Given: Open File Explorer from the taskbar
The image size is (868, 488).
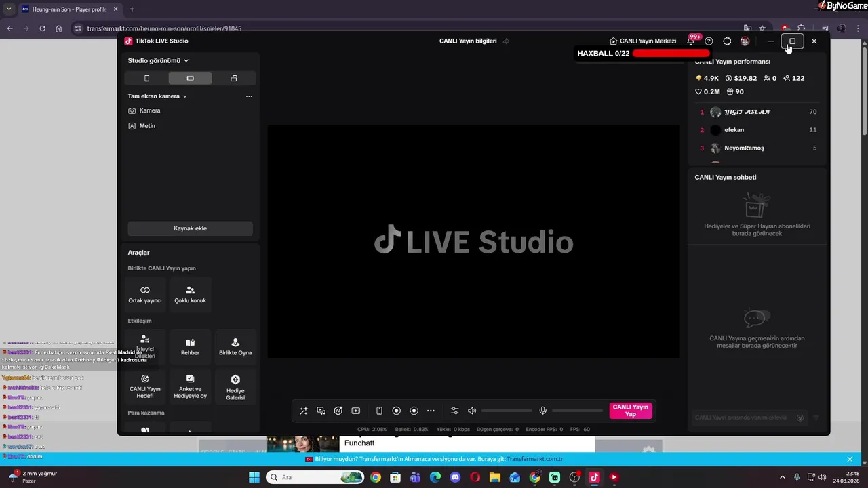Looking at the screenshot, I should tap(495, 477).
